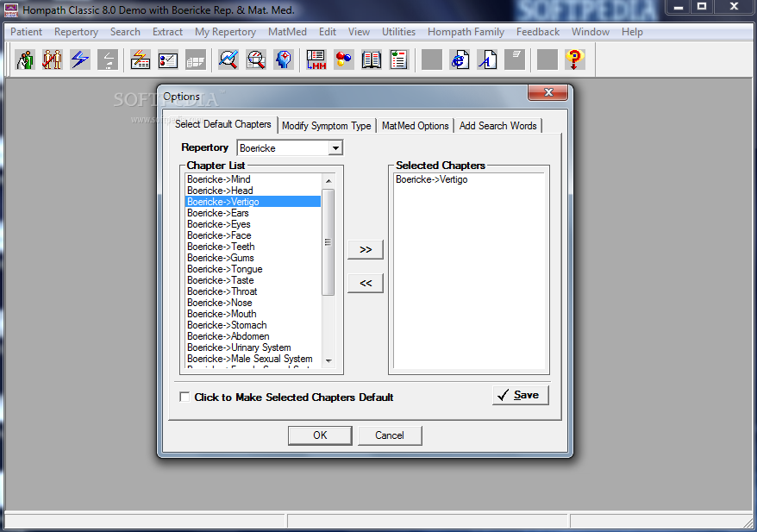Open the Window menu

[x=591, y=32]
